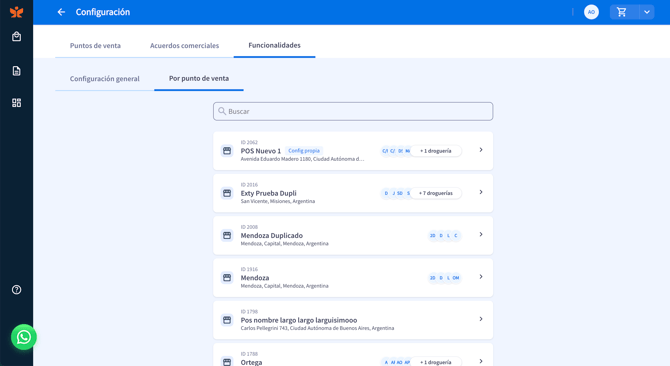
Task: Click Ortega point of sale name
Action: [x=251, y=362]
